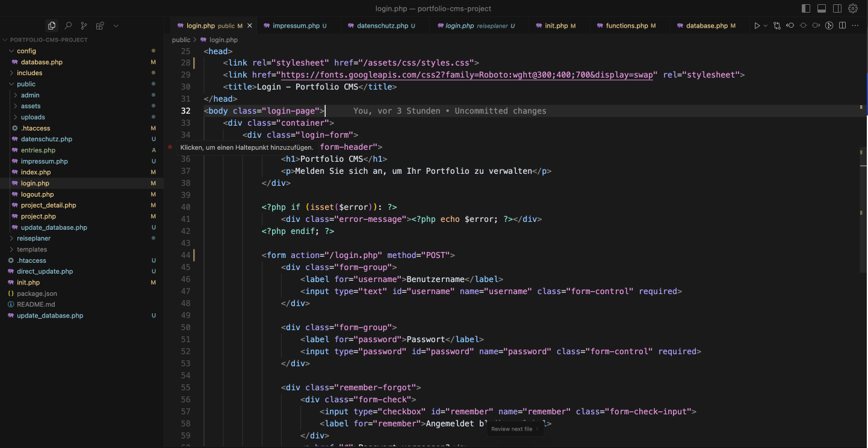The image size is (868, 448).
Task: Open the Extensions view
Action: coord(100,26)
